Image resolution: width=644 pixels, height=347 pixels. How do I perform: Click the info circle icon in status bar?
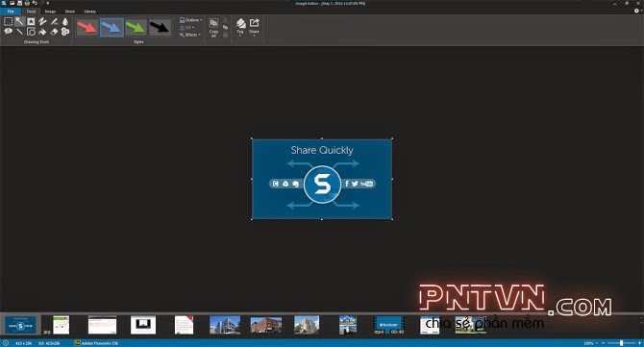(x=6, y=343)
